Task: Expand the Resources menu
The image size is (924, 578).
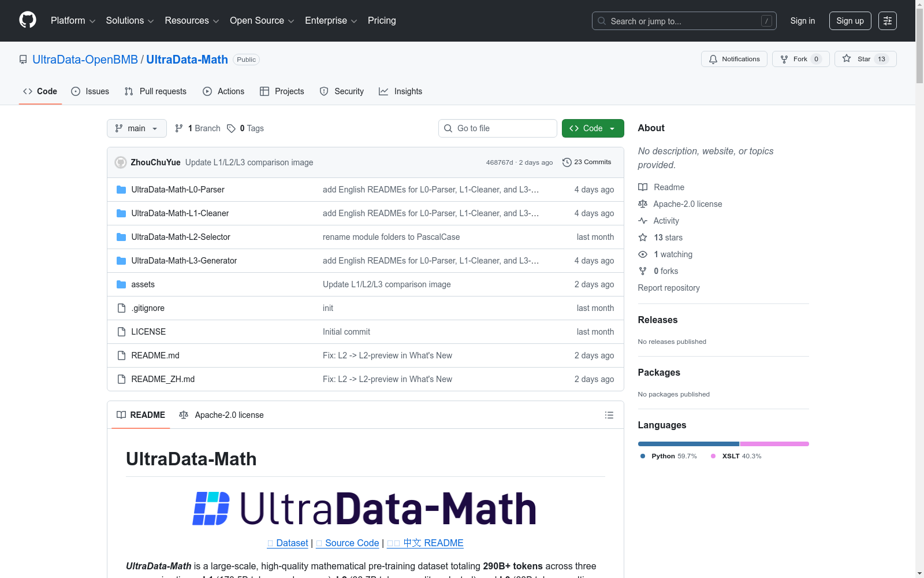Action: click(192, 21)
